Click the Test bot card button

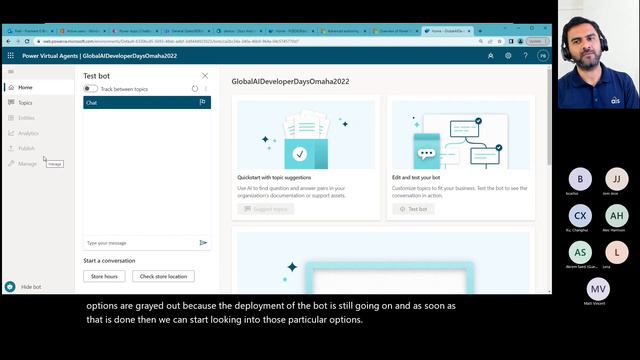click(x=413, y=209)
